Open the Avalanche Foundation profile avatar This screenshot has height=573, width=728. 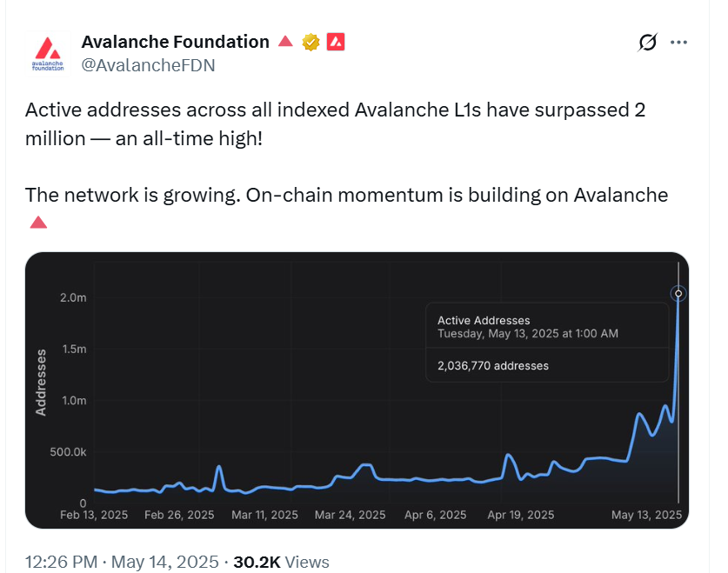pyautogui.click(x=48, y=53)
